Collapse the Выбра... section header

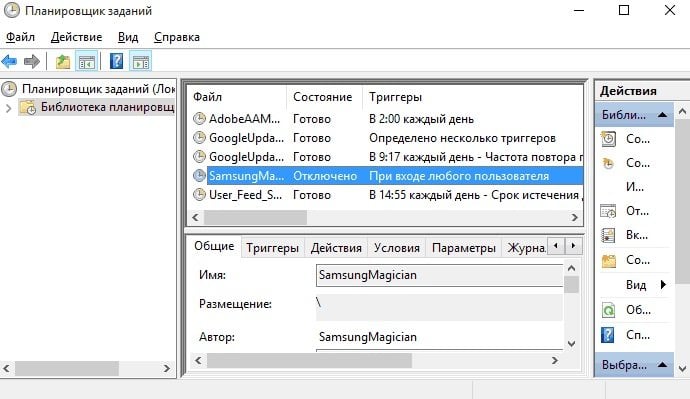pyautogui.click(x=662, y=365)
